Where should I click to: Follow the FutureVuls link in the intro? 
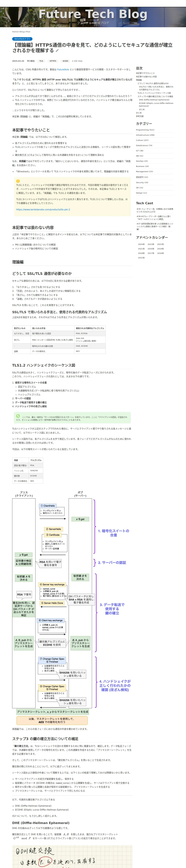[x=63, y=69]
